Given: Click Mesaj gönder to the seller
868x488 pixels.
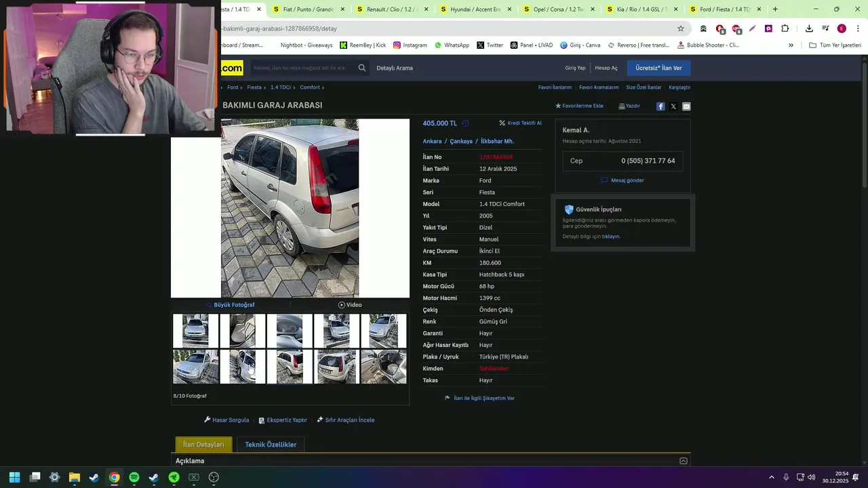Looking at the screenshot, I should 623,180.
